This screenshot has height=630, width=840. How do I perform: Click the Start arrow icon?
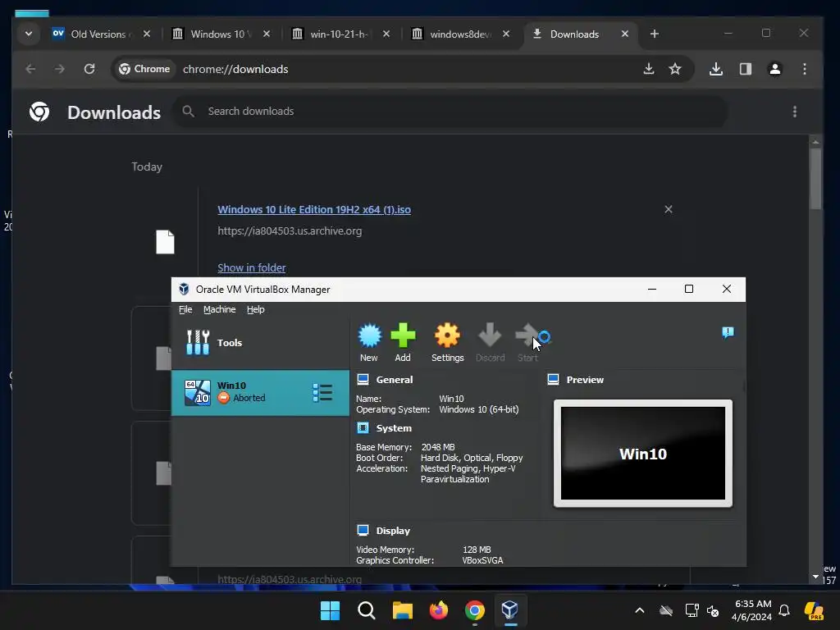pos(527,336)
